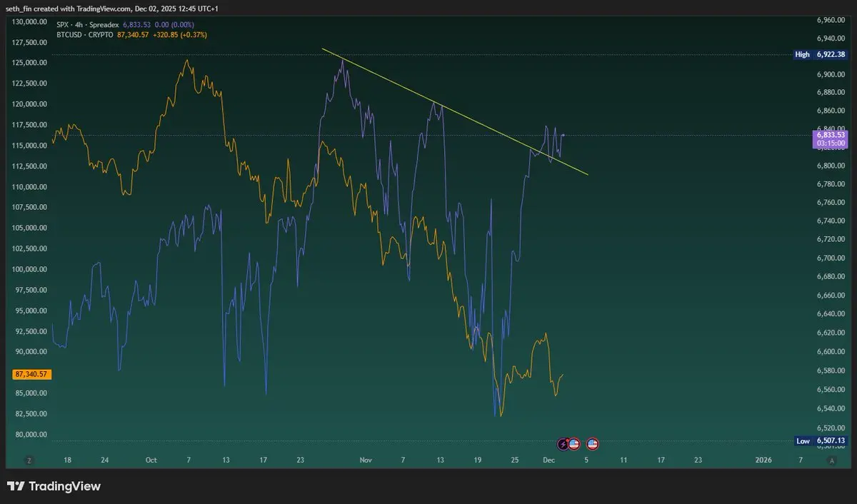Click the 6,540.00 label on the right price scale
Image resolution: width=857 pixels, height=504 pixels.
click(831, 408)
